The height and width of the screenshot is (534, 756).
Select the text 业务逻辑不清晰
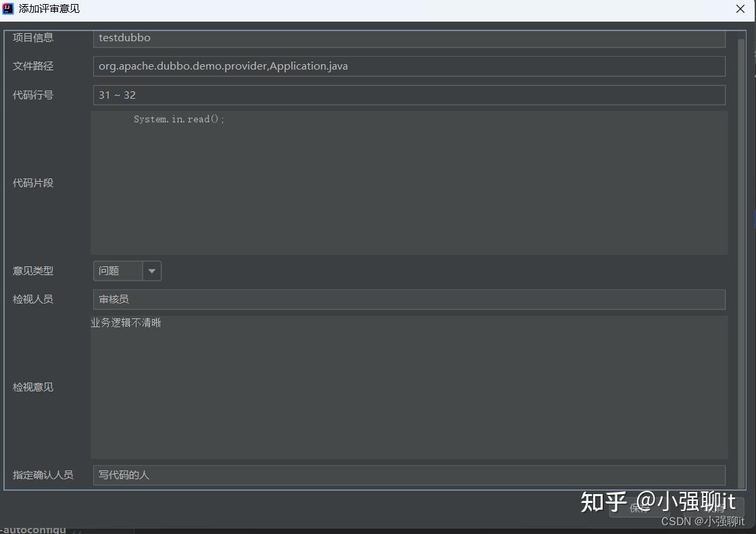click(x=126, y=322)
